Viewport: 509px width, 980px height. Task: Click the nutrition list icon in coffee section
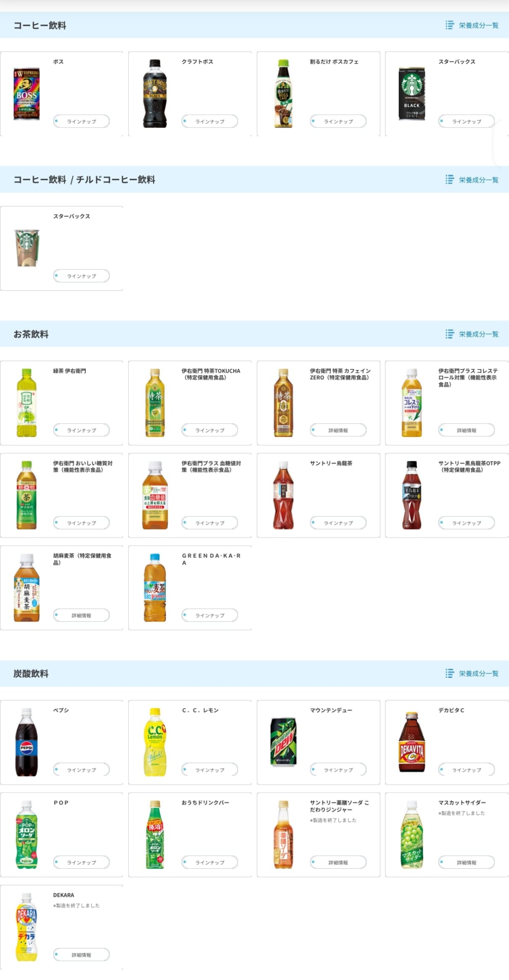(x=449, y=25)
